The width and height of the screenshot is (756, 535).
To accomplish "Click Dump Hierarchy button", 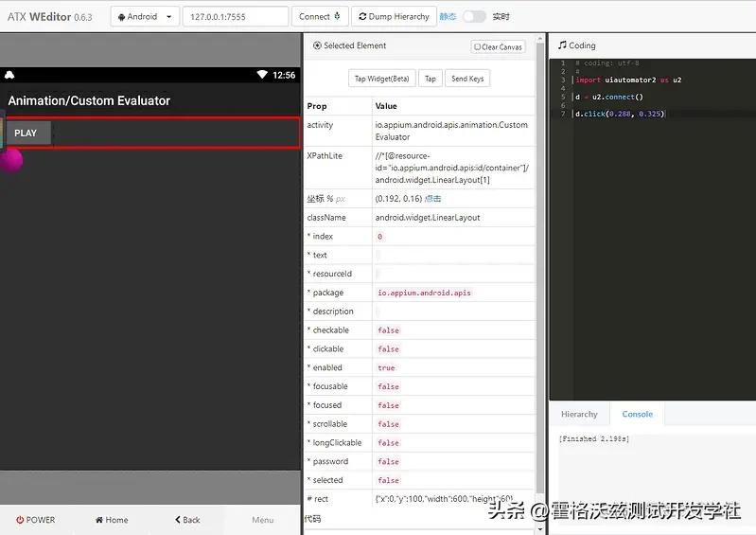I will (x=394, y=16).
